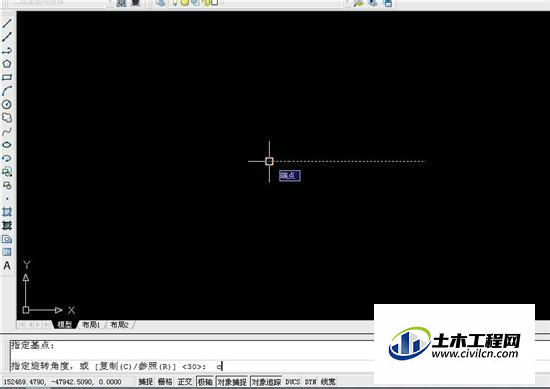This screenshot has height=389, width=550.
Task: Click the coordinate readout in status bar
Action: click(62, 381)
